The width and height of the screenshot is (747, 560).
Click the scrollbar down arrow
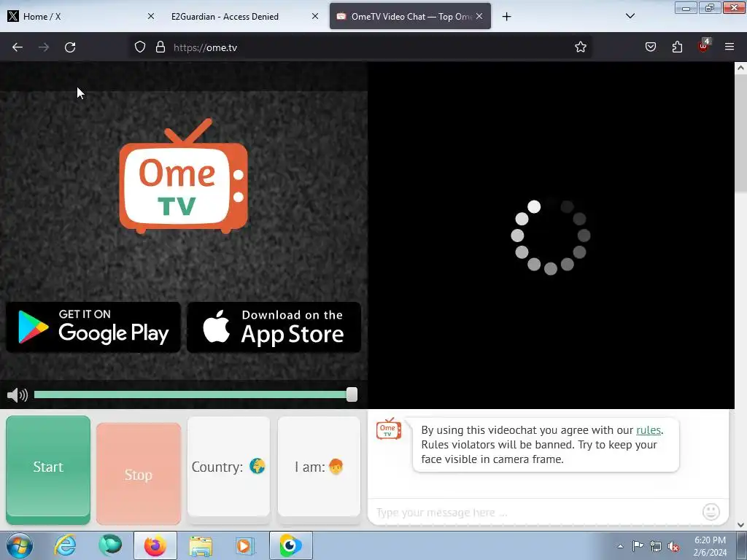pos(740,525)
